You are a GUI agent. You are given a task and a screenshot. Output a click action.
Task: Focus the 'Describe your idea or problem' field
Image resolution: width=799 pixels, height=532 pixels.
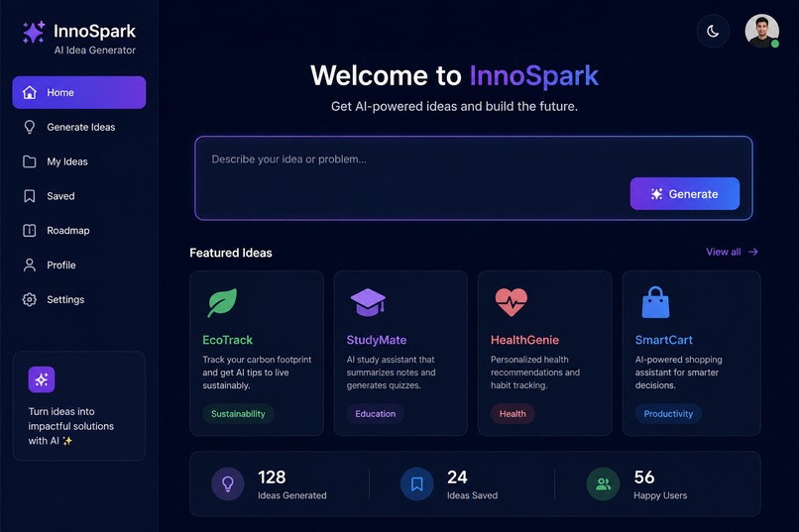(x=474, y=178)
